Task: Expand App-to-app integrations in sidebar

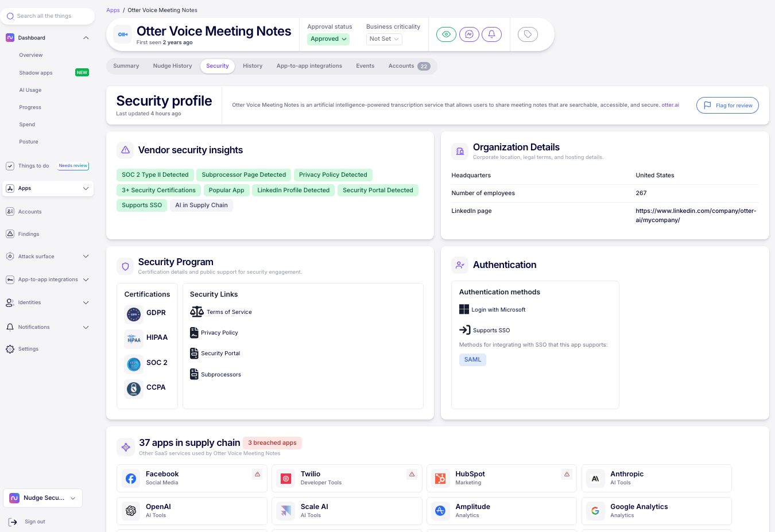Action: (86, 279)
